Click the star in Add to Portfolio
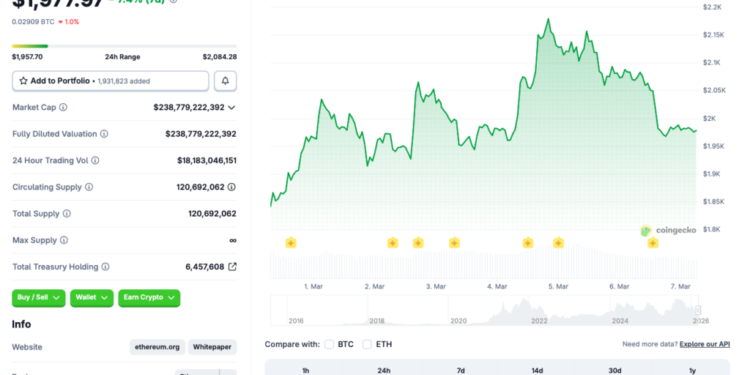 (x=23, y=81)
